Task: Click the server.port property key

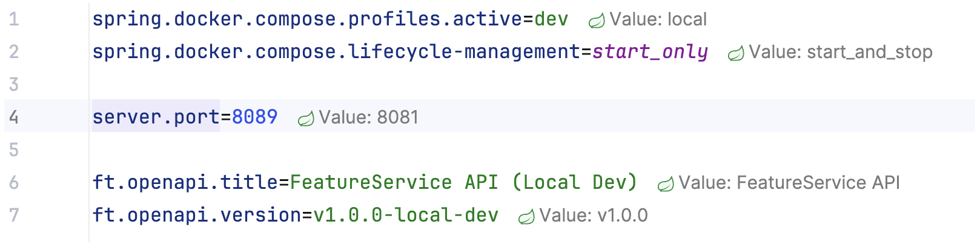Action: [155, 117]
